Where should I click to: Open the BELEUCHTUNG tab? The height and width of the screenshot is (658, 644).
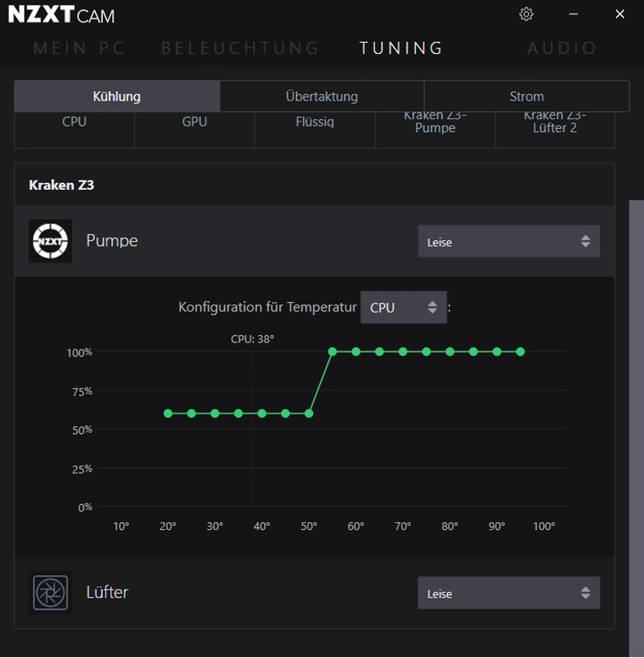tap(241, 48)
